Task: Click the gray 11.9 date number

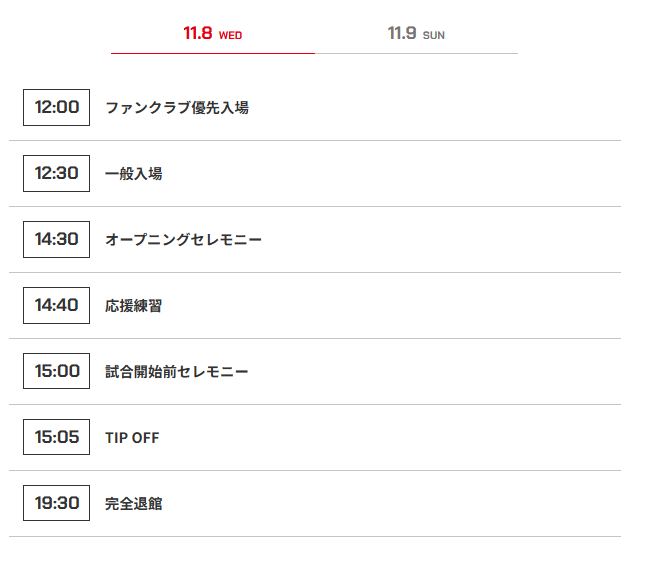Action: pos(402,33)
